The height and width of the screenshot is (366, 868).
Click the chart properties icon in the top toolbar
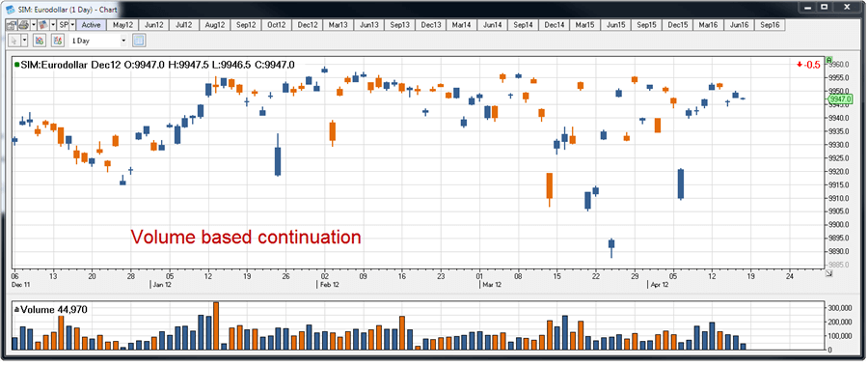point(12,25)
